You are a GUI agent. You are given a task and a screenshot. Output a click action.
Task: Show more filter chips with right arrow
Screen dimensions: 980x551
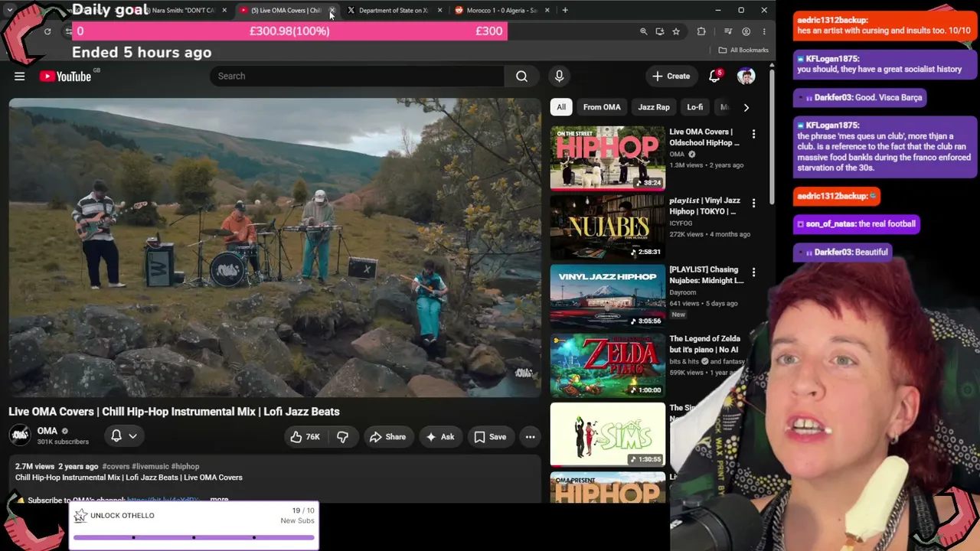click(746, 107)
